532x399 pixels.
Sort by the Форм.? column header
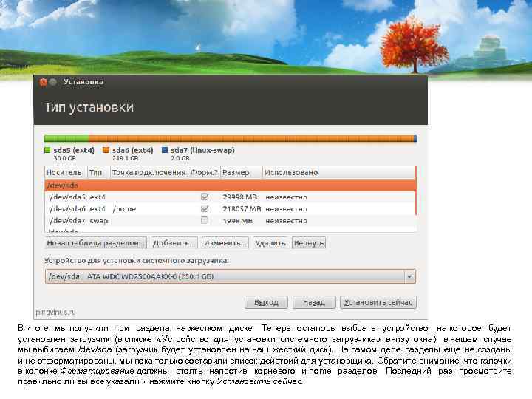coord(204,172)
